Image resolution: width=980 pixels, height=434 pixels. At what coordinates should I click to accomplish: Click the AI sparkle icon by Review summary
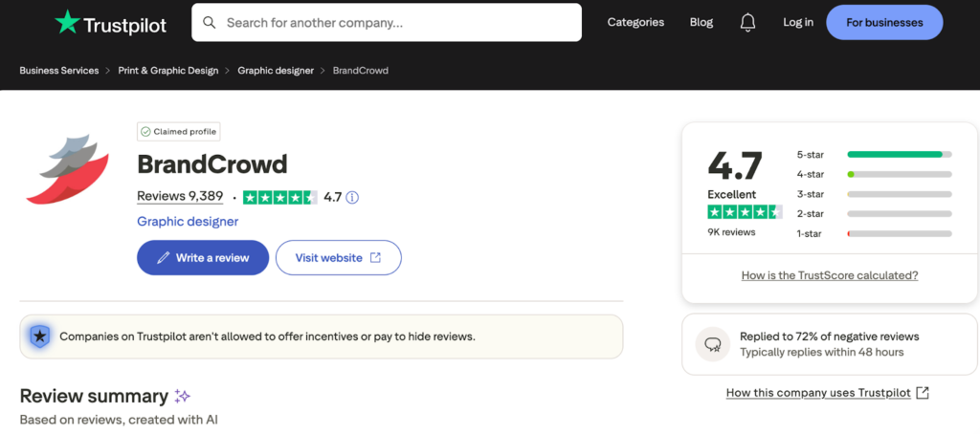coord(182,396)
